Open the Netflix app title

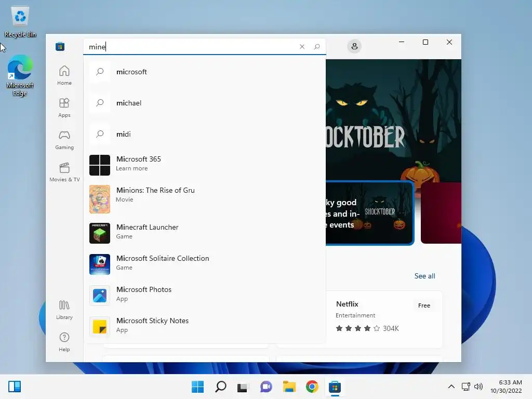click(347, 304)
